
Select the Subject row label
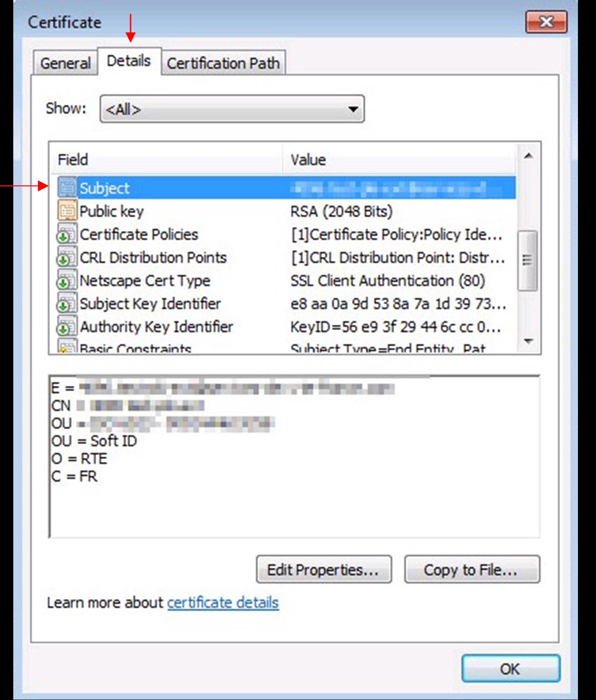104,188
